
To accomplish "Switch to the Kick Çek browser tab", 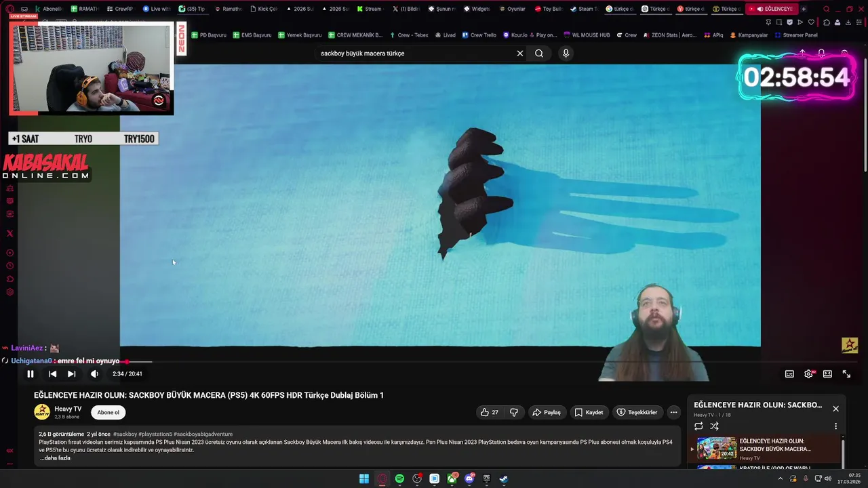I will point(264,9).
